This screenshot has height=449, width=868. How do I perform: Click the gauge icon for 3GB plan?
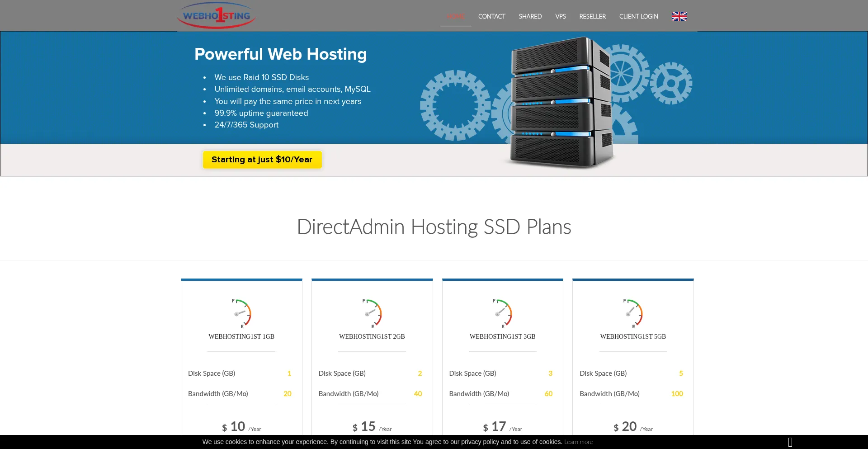(x=502, y=313)
